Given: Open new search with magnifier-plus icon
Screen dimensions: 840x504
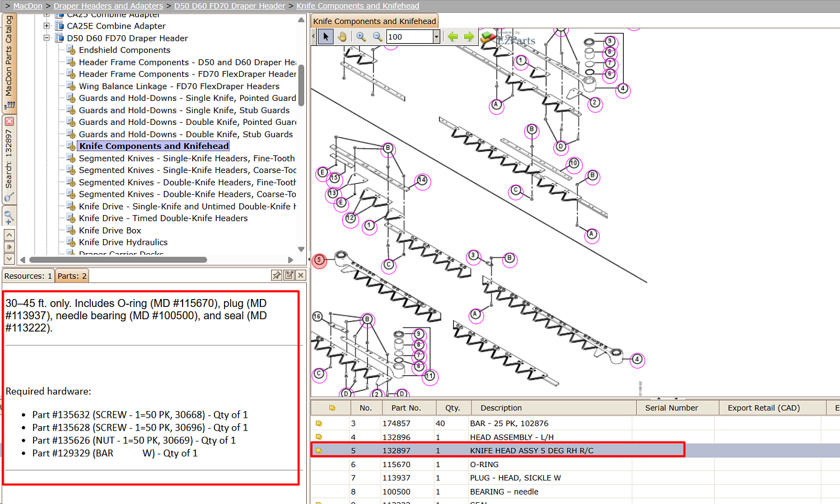Looking at the screenshot, I should tap(9, 217).
